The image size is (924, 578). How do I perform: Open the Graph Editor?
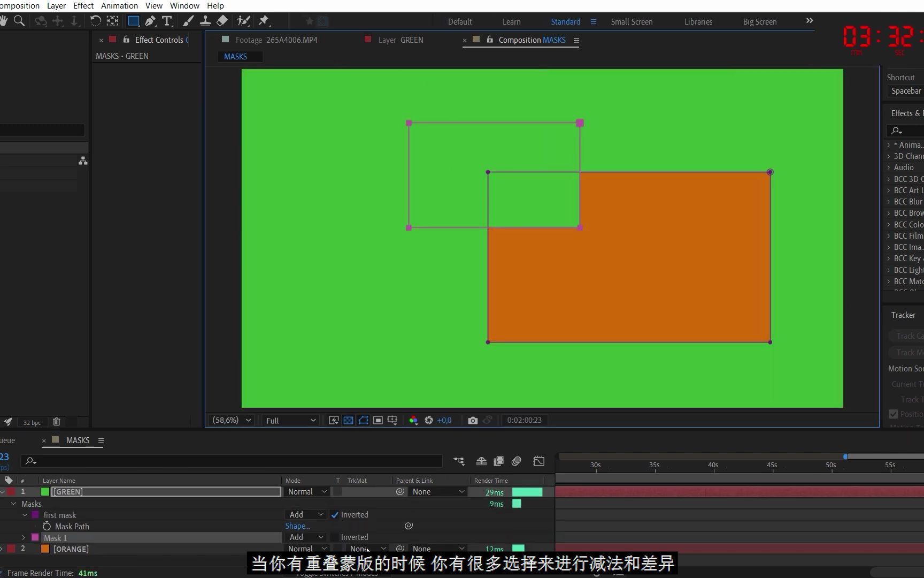point(539,461)
